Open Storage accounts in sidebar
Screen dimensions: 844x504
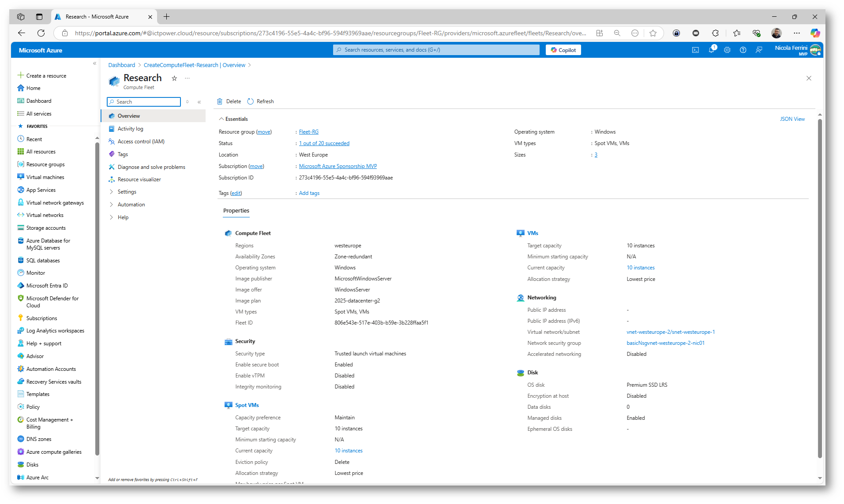[x=41, y=228]
